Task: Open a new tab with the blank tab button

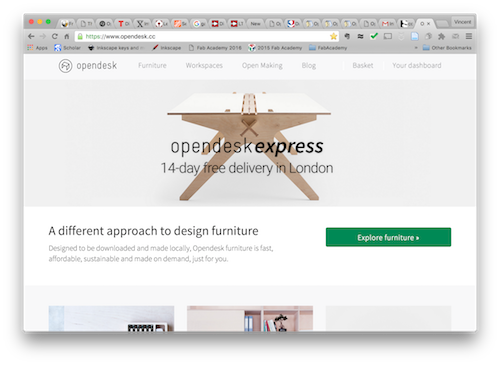Action: pyautogui.click(x=442, y=24)
